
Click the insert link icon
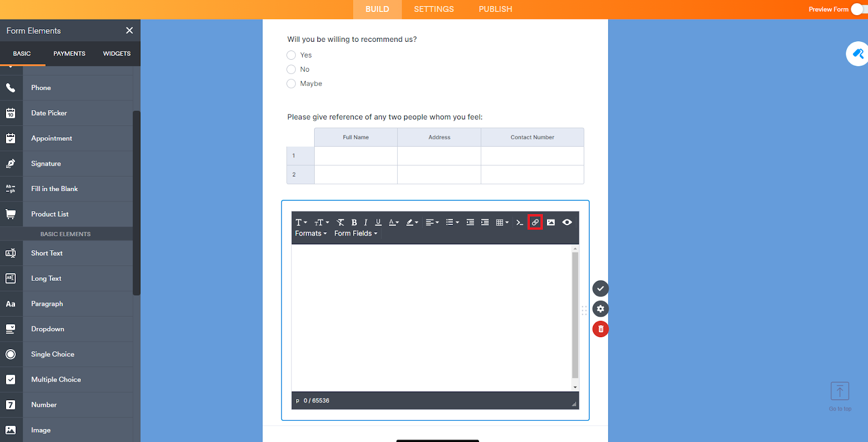[535, 222]
